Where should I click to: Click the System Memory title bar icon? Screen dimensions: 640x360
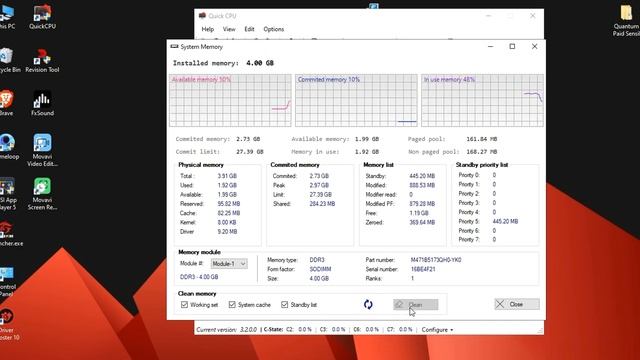pos(174,47)
